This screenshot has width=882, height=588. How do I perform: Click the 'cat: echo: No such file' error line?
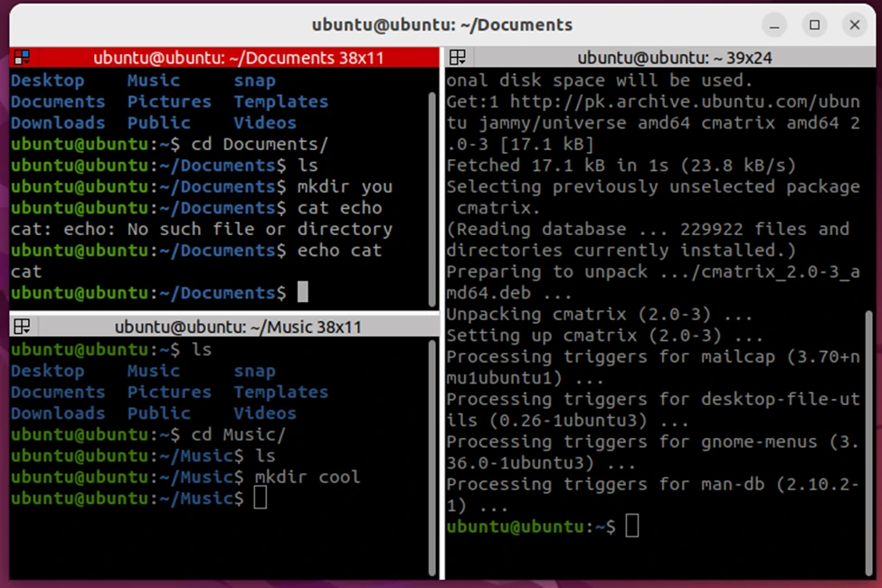coord(201,230)
